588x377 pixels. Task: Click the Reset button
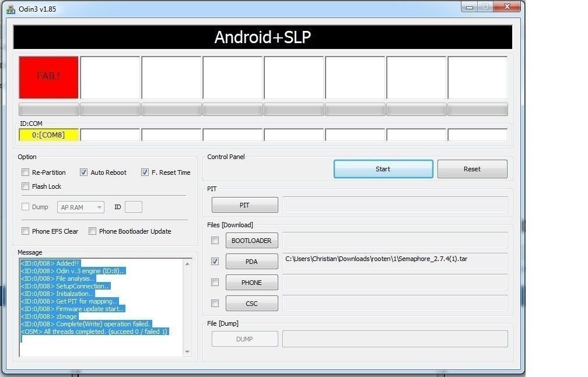pos(472,169)
